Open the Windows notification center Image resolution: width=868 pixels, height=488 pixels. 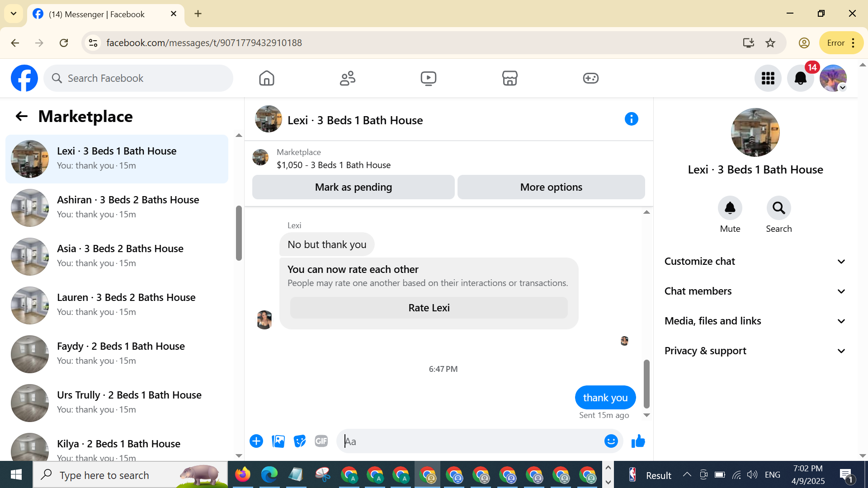click(x=846, y=475)
